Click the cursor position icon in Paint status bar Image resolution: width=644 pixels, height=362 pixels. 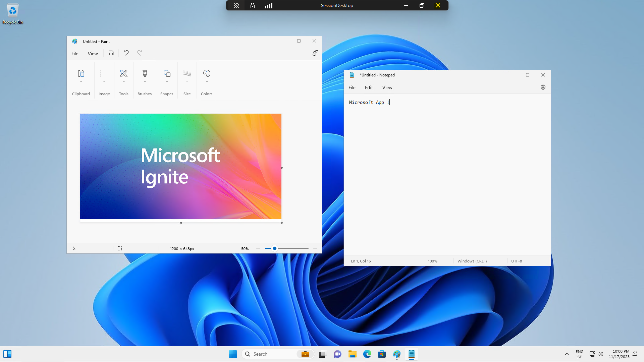74,248
